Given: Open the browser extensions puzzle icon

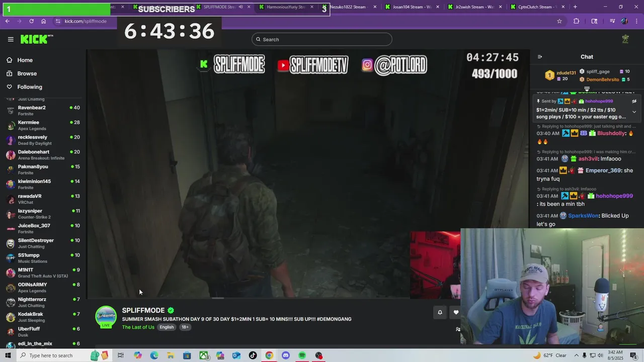Looking at the screenshot, I should pos(576,21).
